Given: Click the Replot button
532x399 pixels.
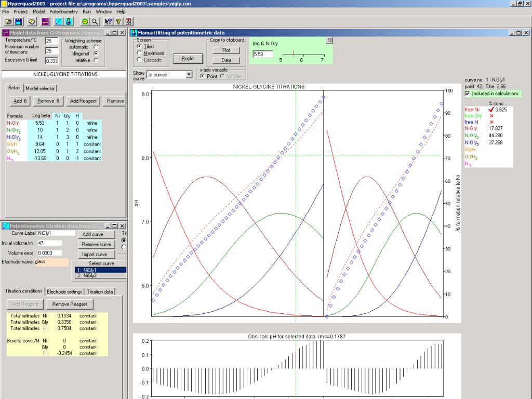Looking at the screenshot, I should pos(188,59).
